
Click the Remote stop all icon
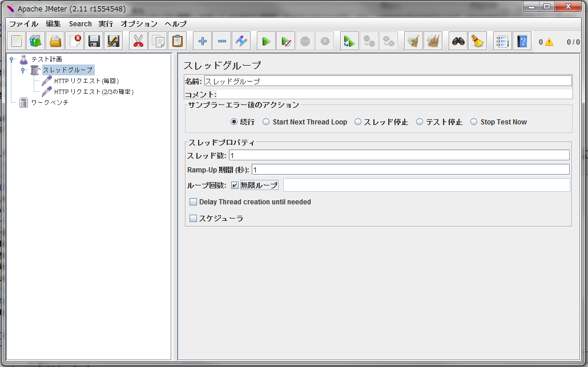[x=369, y=41]
